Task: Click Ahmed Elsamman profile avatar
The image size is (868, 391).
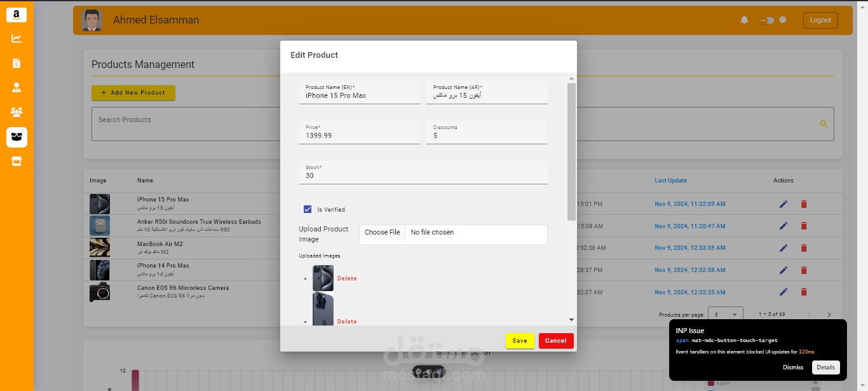Action: click(x=92, y=20)
